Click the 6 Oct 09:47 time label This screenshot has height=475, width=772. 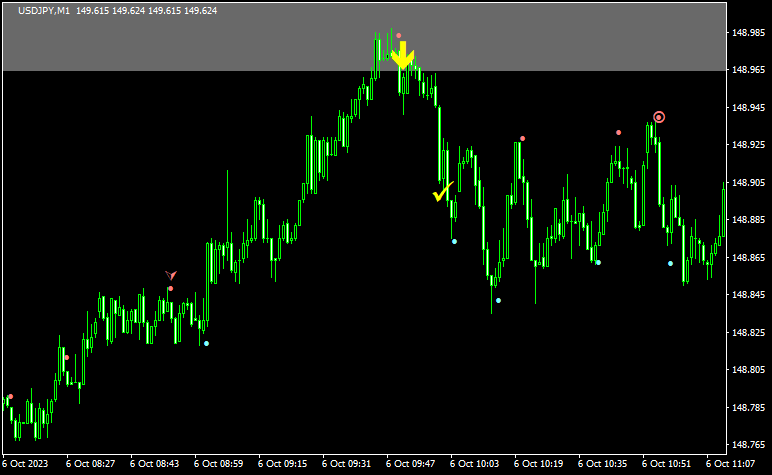tap(411, 464)
